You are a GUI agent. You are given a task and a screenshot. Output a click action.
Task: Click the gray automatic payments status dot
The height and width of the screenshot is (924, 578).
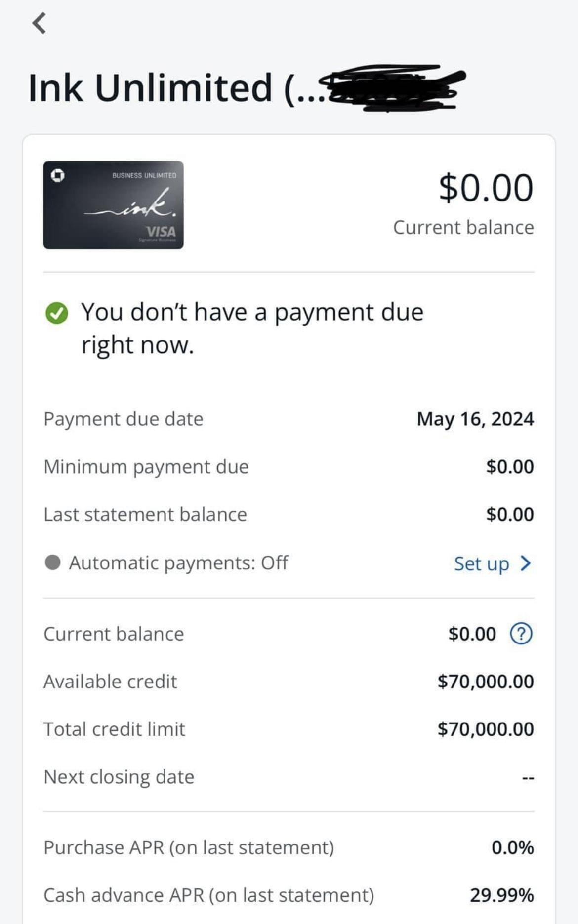click(53, 562)
